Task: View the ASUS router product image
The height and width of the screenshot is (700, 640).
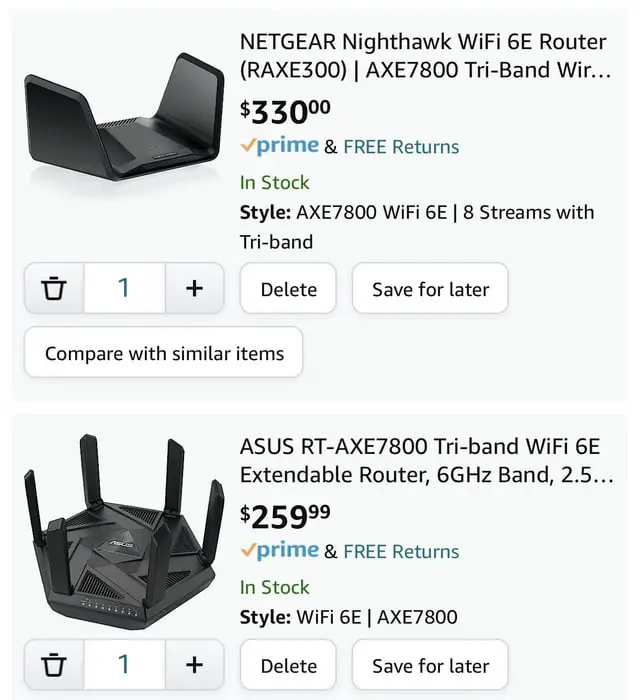Action: click(124, 532)
